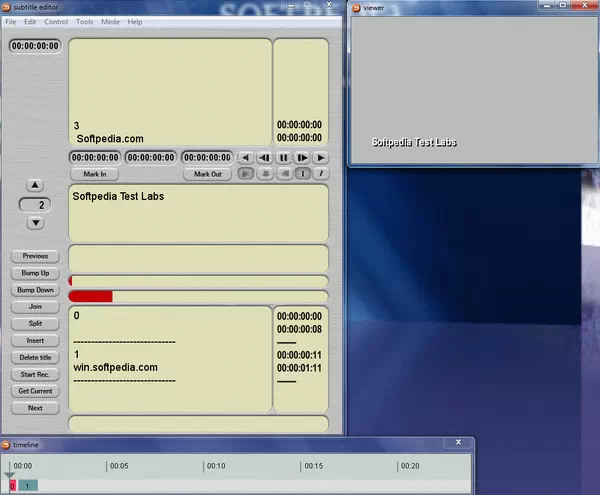The width and height of the screenshot is (600, 495).
Task: Click the empty field below the text editor
Action: click(x=198, y=259)
